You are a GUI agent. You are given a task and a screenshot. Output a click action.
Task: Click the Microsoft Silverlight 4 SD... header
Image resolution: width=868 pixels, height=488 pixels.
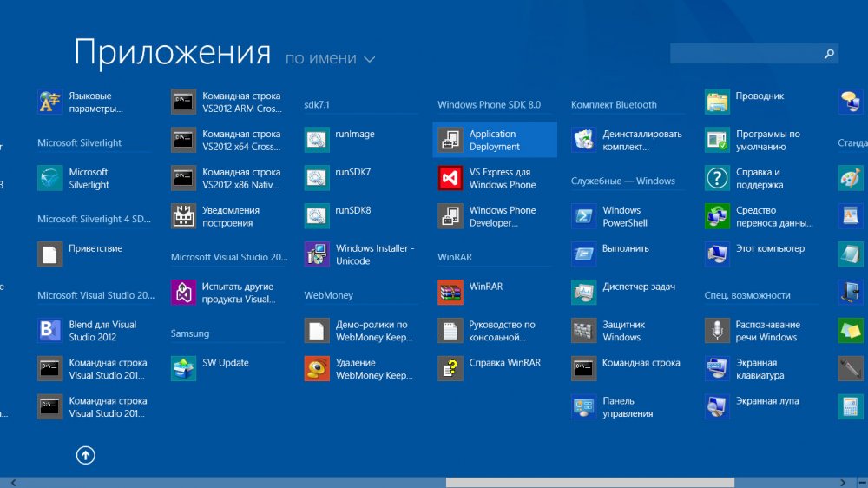[94, 220]
